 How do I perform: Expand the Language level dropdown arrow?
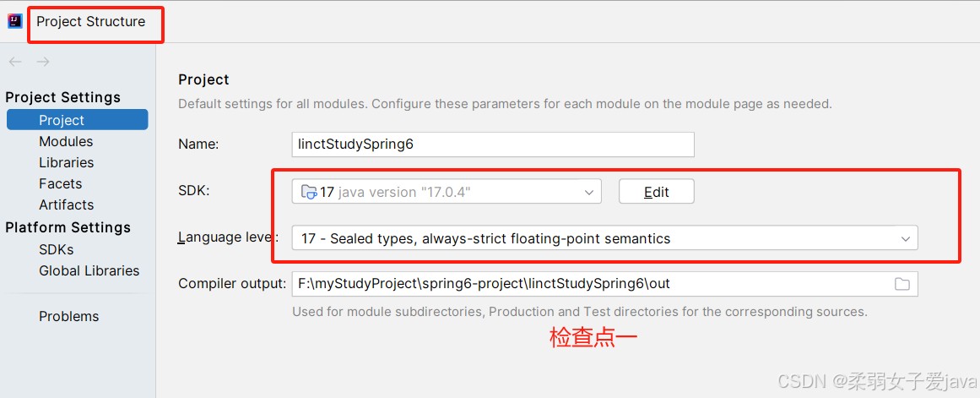pos(906,238)
